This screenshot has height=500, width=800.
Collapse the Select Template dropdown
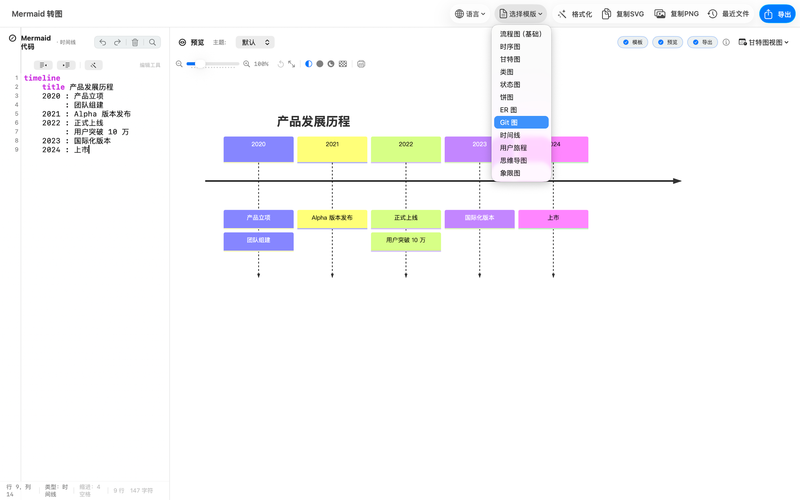[x=520, y=14]
